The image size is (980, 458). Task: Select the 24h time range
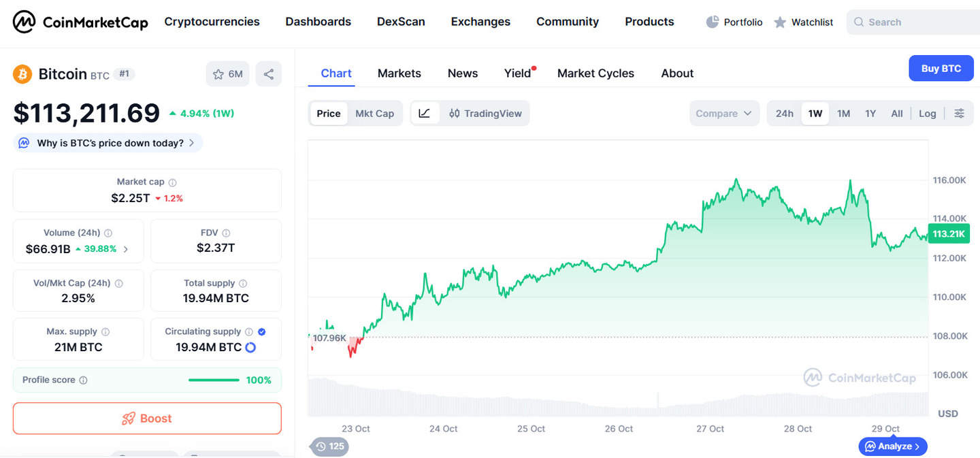point(785,114)
